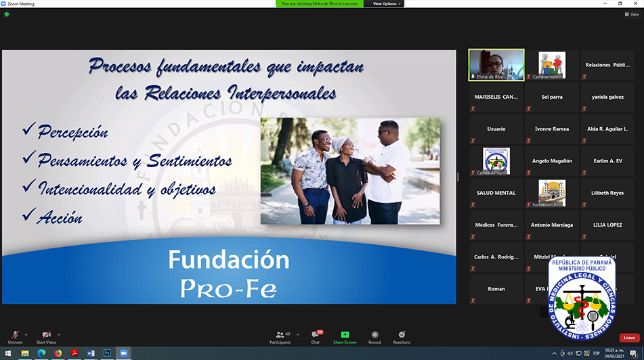Select the Alda R. Aguilar L. tile
Image resolution: width=644 pixels, height=360 pixels.
coord(607,129)
